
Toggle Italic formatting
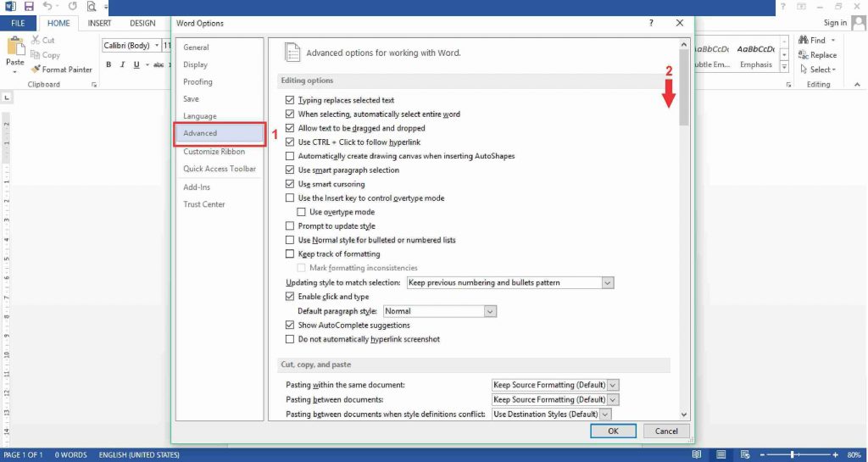coord(122,64)
